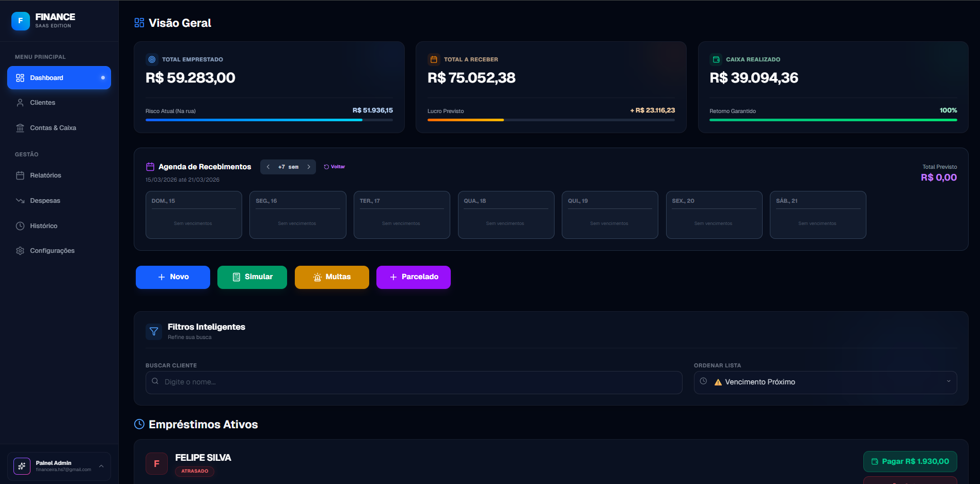980x484 pixels.
Task: Expand the Painel Admin account menu
Action: point(101,466)
